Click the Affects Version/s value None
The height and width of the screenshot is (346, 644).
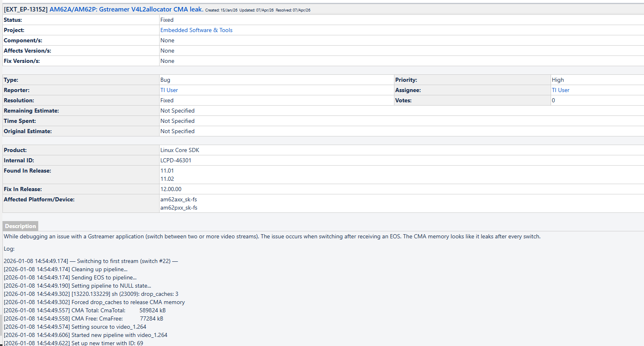[x=167, y=51]
